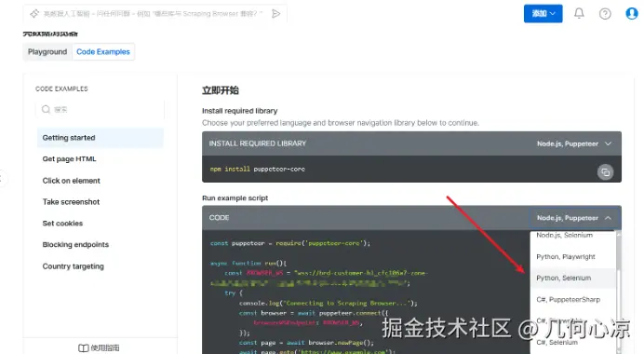Select Get page HTML example
This screenshot has height=354, width=644.
tap(69, 159)
